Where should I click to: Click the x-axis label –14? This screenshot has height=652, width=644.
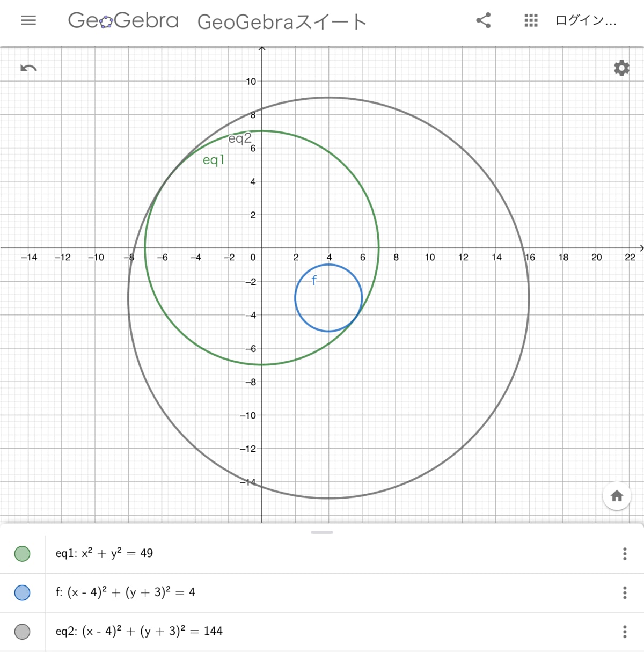(x=29, y=258)
